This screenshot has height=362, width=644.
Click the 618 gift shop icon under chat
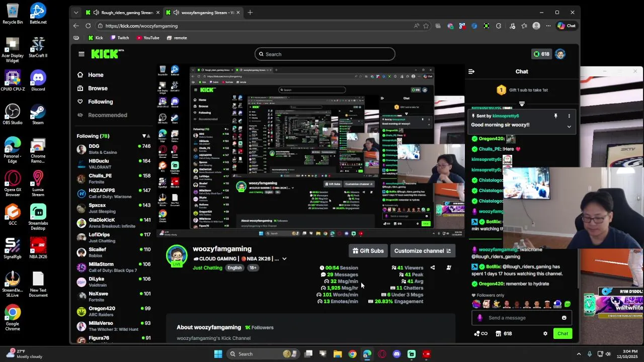coord(504,334)
